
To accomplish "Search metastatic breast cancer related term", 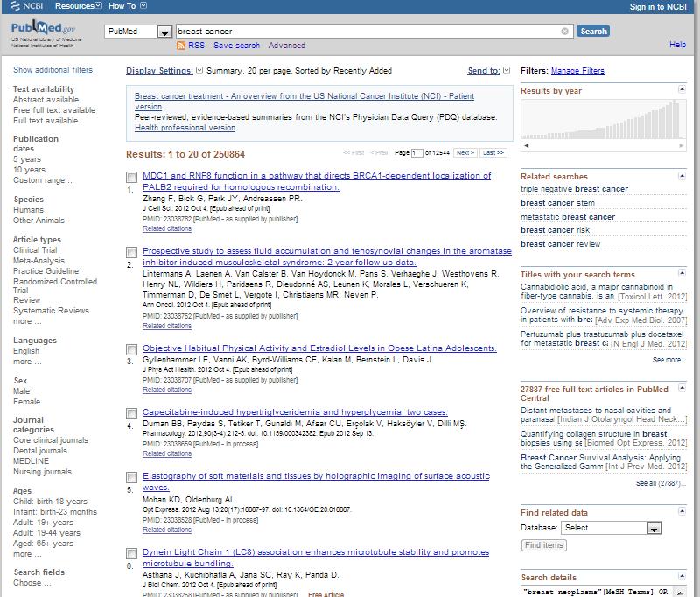I will coord(568,216).
